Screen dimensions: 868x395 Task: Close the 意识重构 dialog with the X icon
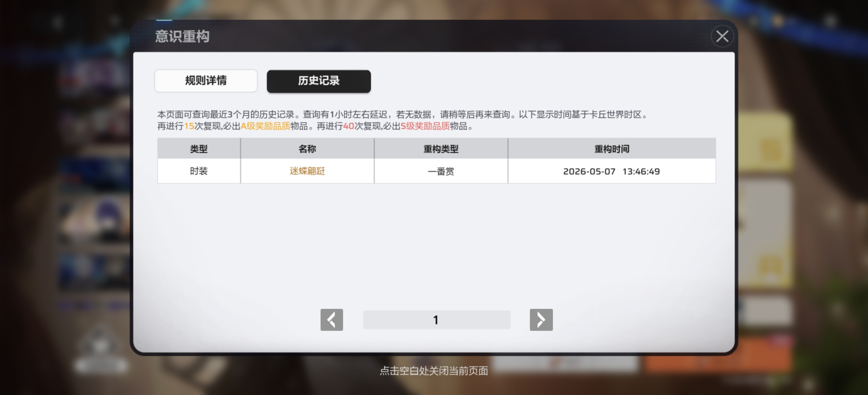pos(722,36)
